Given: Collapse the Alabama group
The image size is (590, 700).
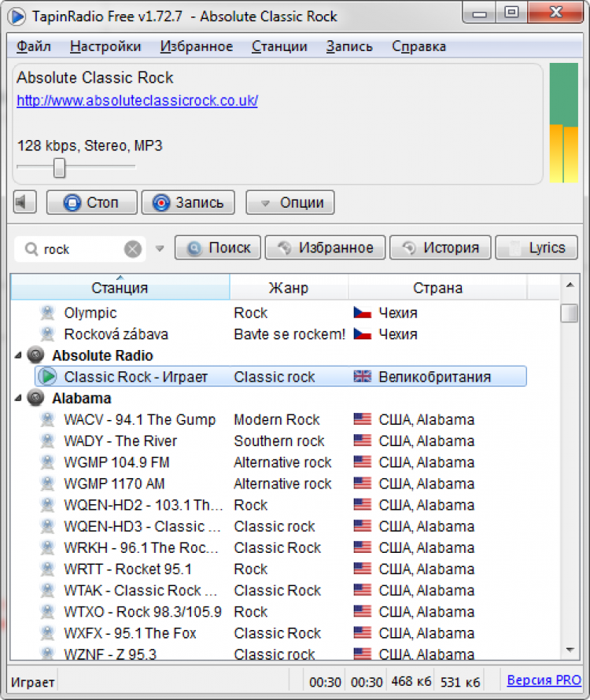Looking at the screenshot, I should [x=18, y=398].
